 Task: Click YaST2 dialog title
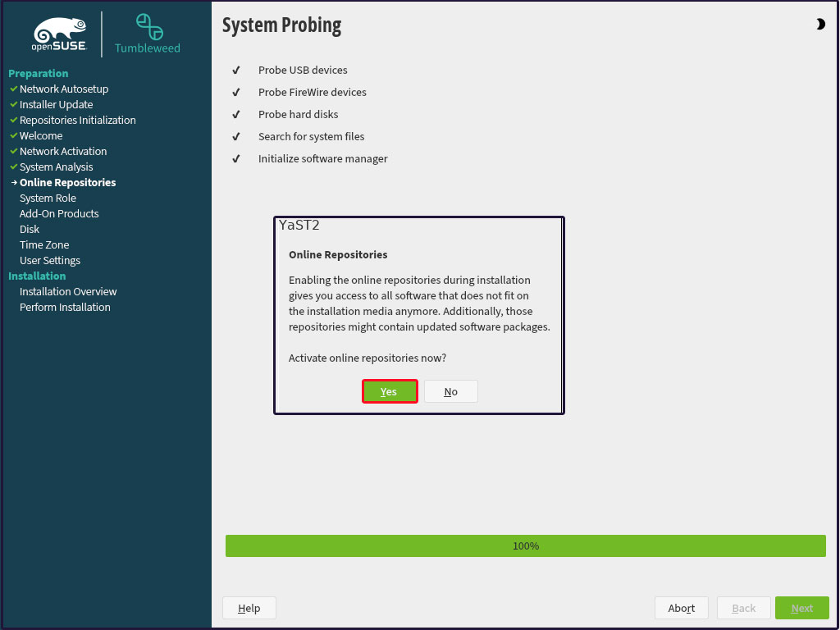(x=299, y=225)
